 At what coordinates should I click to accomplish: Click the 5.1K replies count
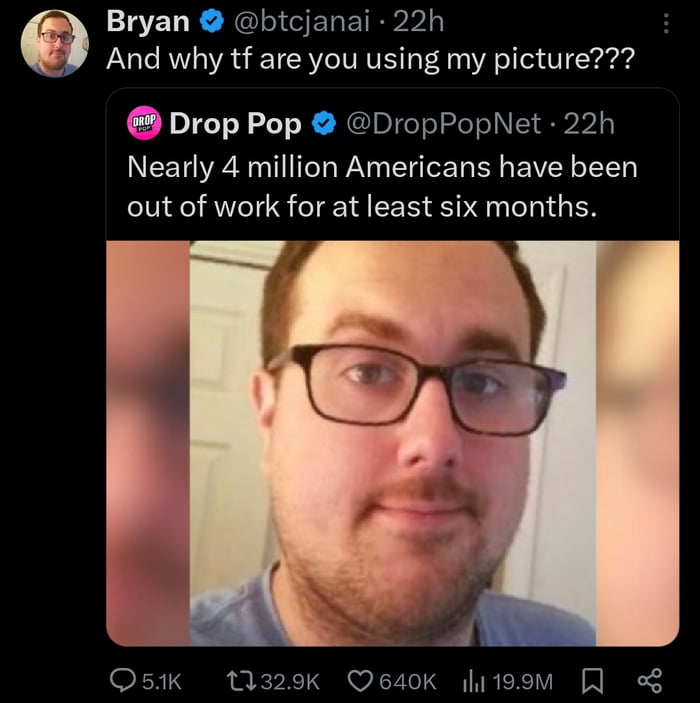coord(162,681)
